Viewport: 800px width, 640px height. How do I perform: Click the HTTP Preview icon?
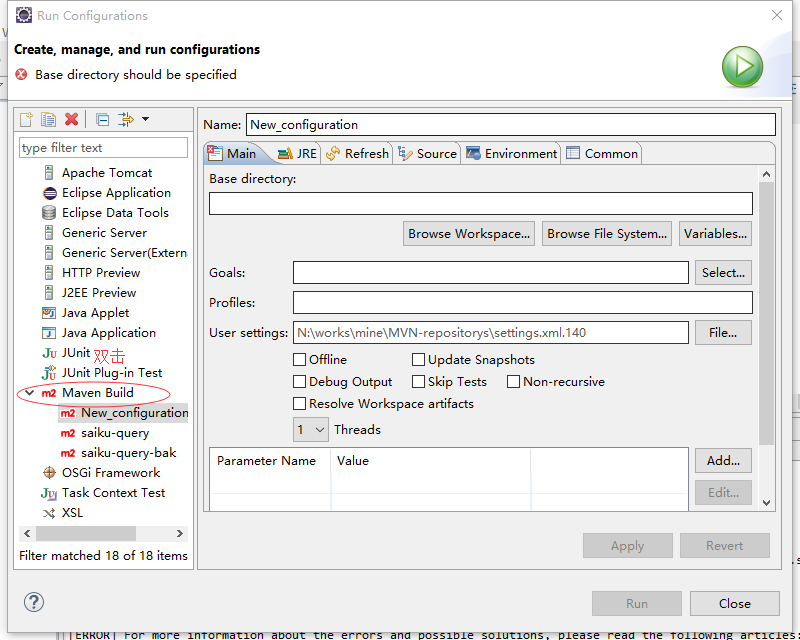(49, 273)
